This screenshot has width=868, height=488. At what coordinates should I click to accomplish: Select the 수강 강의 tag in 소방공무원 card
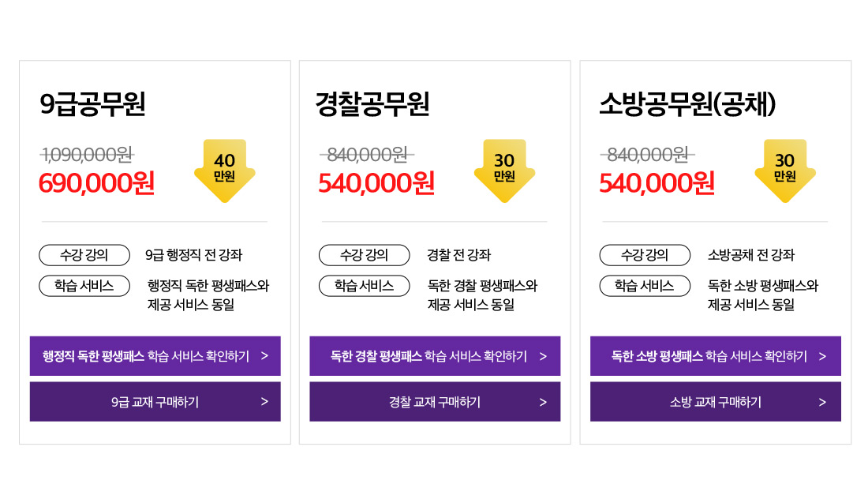(645, 255)
